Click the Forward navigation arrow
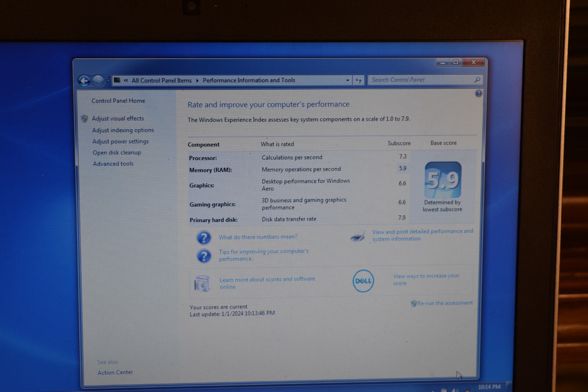Image resolution: width=588 pixels, height=392 pixels. [x=98, y=80]
